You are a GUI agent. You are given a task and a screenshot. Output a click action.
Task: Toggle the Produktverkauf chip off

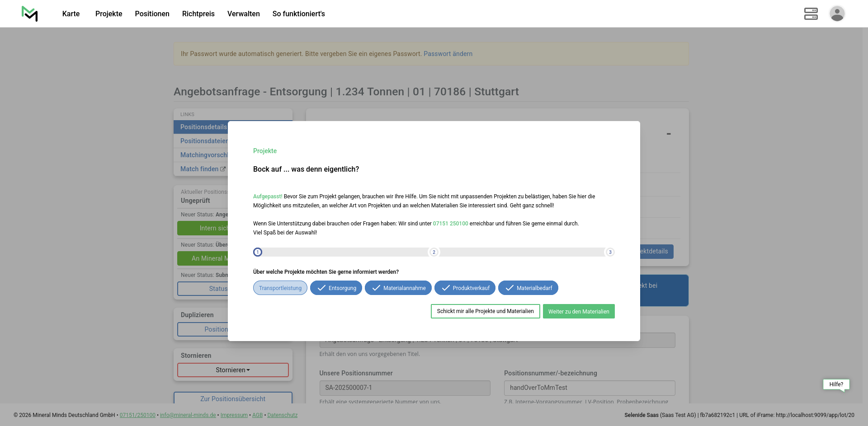tap(465, 288)
